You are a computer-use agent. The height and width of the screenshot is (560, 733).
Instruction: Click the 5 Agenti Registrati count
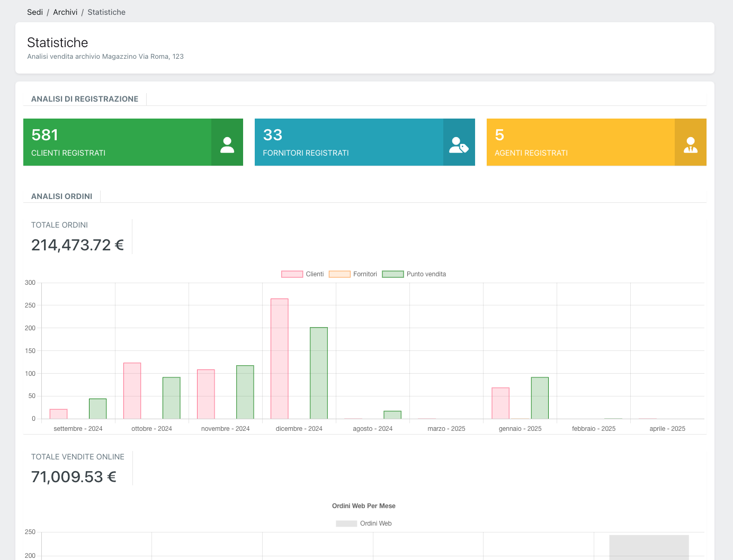point(499,135)
